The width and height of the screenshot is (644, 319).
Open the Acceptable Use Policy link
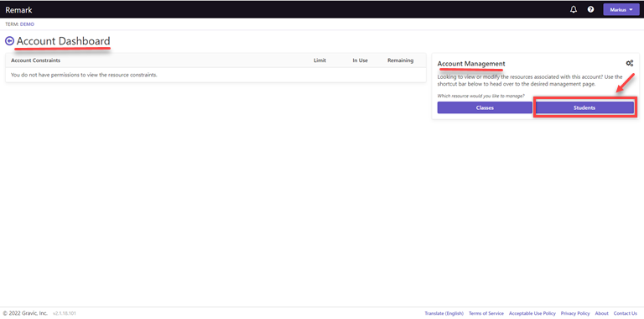coord(532,313)
